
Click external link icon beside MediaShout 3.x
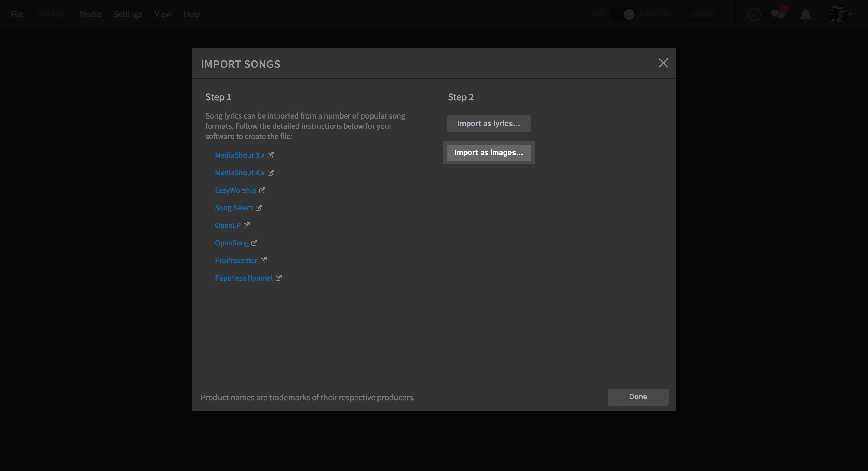click(270, 155)
